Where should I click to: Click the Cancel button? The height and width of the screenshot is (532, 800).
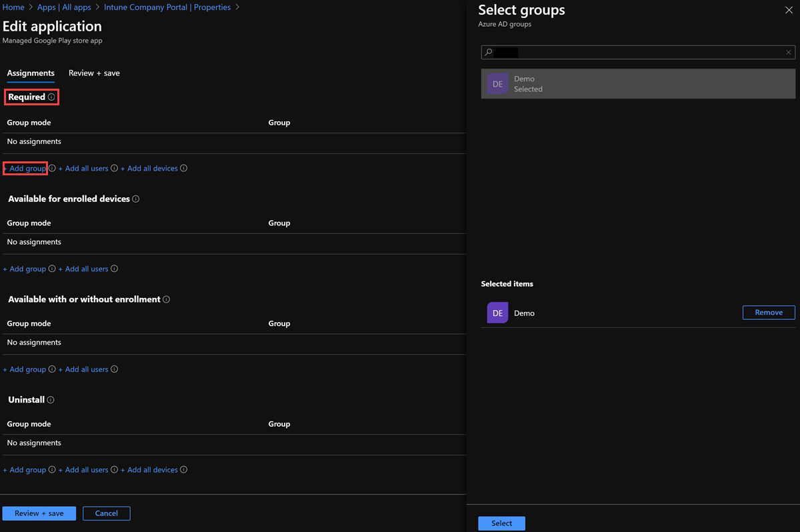(x=107, y=513)
